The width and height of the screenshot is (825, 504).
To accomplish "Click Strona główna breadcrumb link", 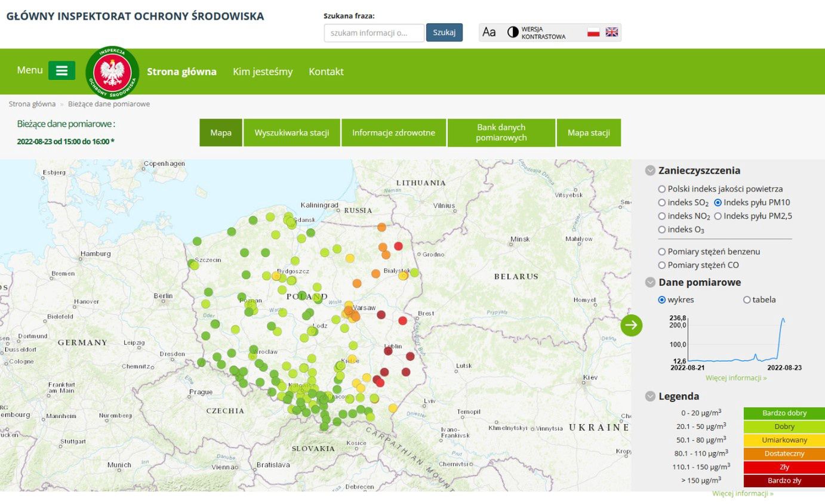I will (32, 104).
